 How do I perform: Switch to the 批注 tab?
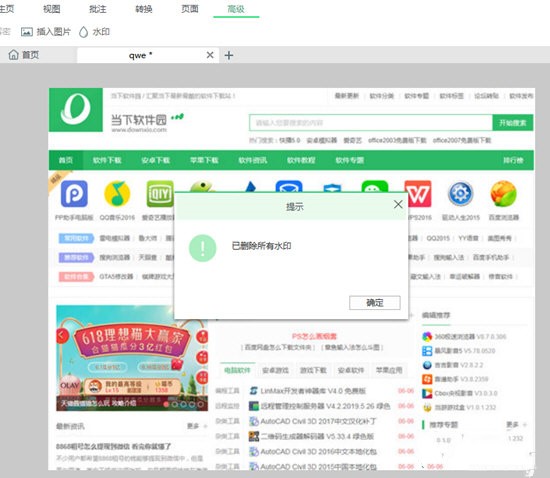pos(98,9)
